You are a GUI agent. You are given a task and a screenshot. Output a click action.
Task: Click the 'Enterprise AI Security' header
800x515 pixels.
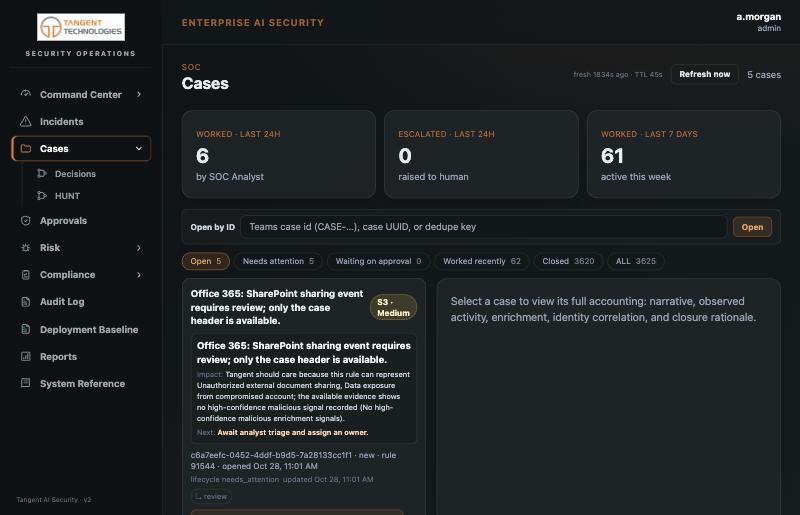[x=253, y=22]
